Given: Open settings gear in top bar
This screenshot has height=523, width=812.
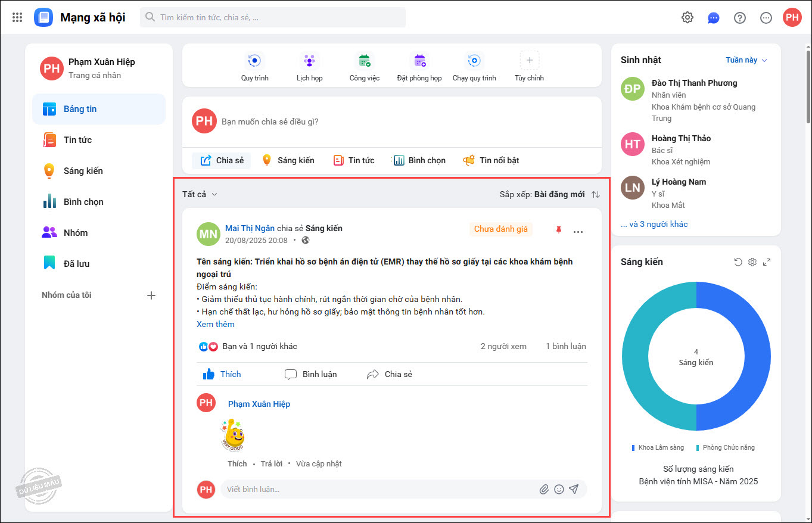Looking at the screenshot, I should click(687, 17).
